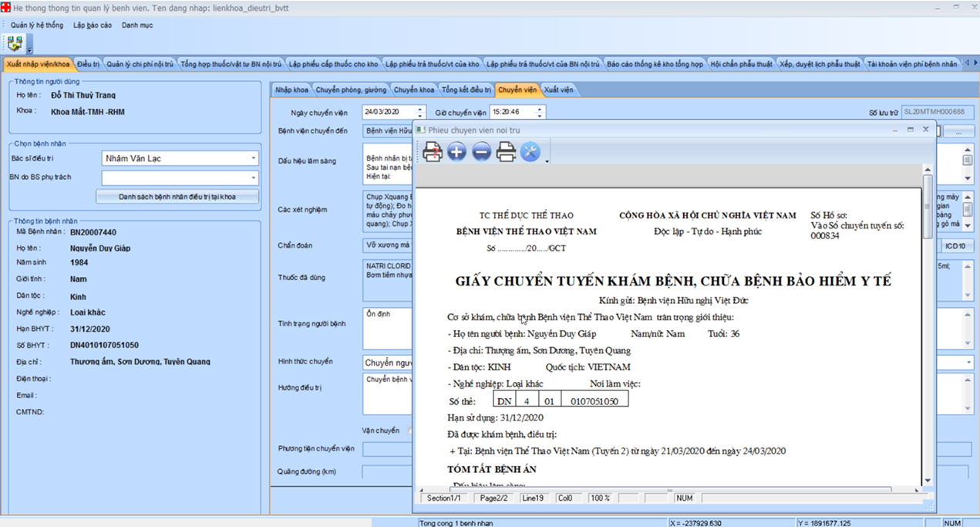Click the Giờ chuyển viện time field
Image resolution: width=980 pixels, height=527 pixels.
(x=513, y=112)
